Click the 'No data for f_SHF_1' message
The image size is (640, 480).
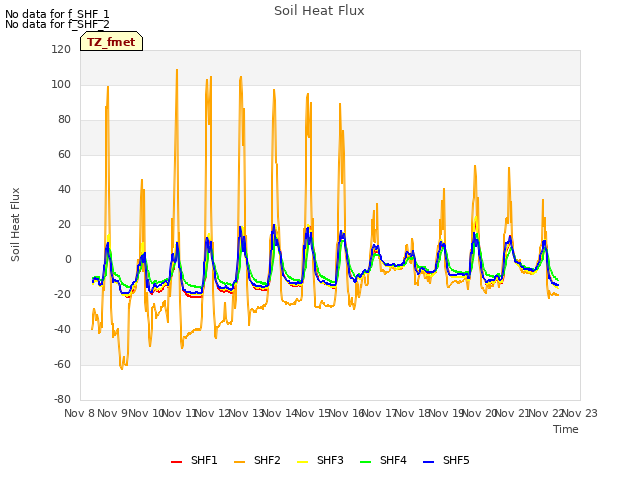pos(57,14)
